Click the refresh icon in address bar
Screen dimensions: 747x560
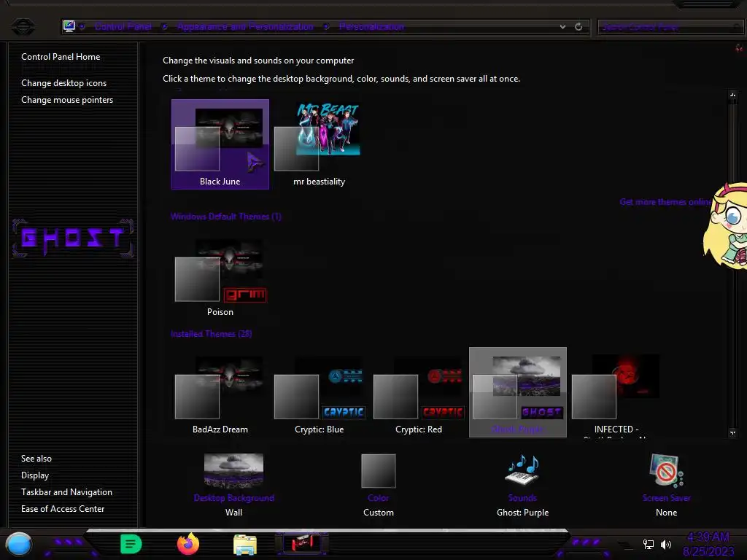pos(578,27)
